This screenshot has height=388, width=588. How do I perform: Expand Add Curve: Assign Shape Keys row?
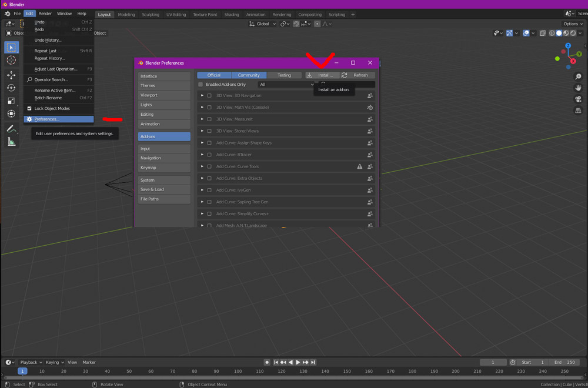[x=202, y=143]
